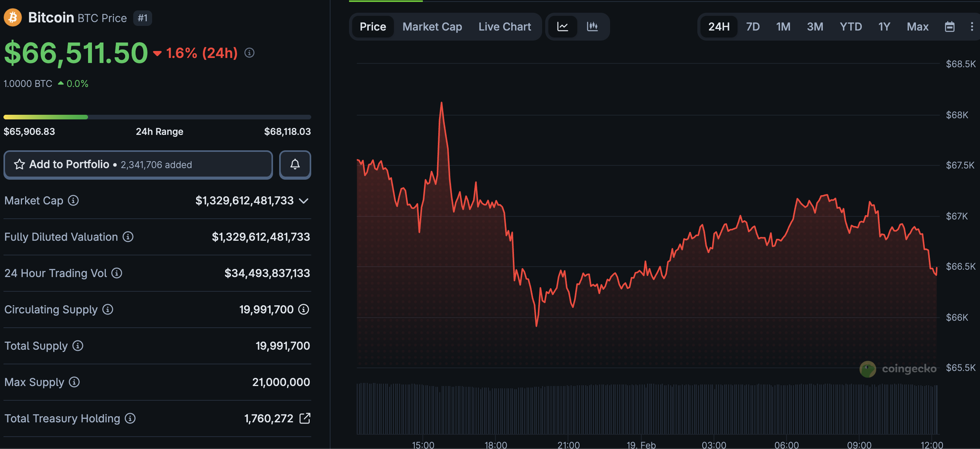Open the Total Treasury Holding info icon

click(131, 418)
